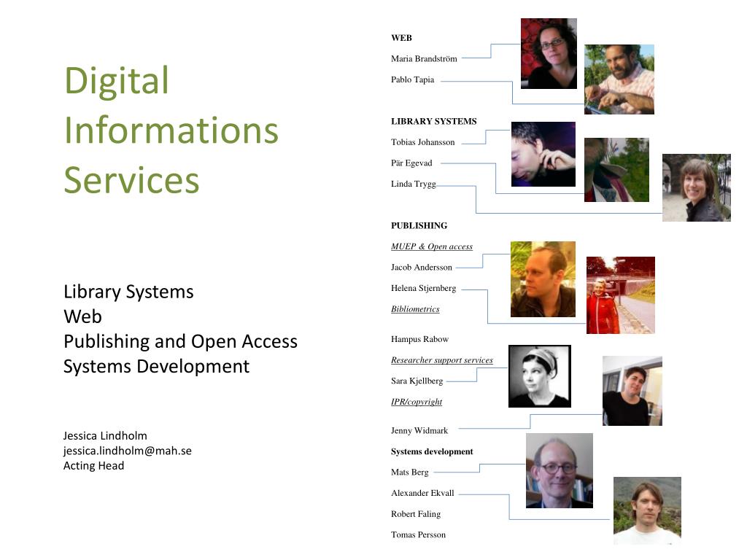The width and height of the screenshot is (747, 560).
Task: Select Helena Stjernberg's red jacket photo
Action: pyautogui.click(x=621, y=295)
